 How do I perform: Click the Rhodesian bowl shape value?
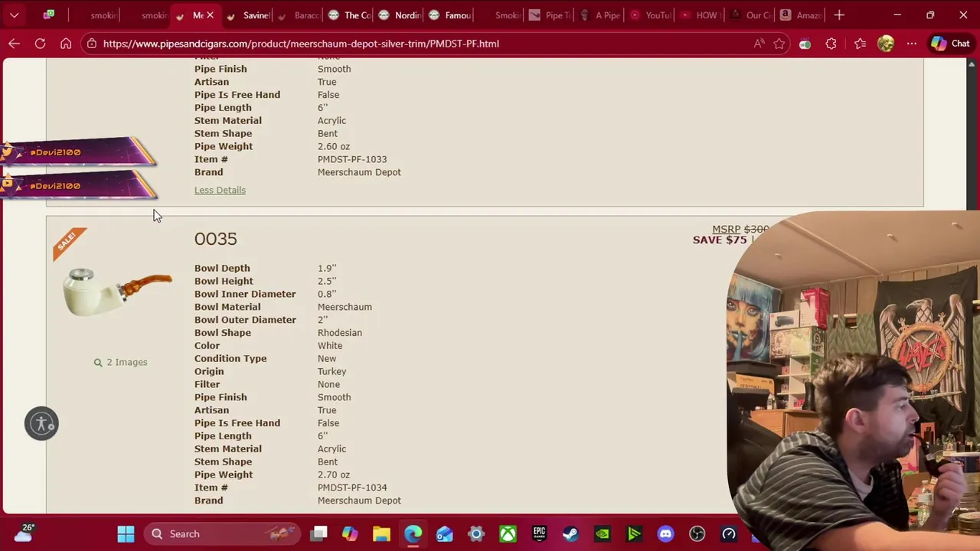pos(340,333)
